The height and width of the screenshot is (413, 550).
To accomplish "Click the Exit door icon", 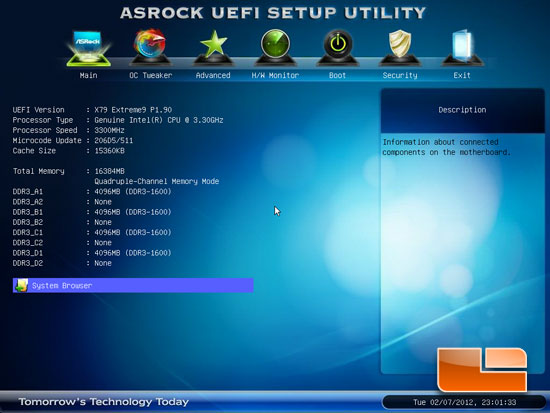I will (x=462, y=47).
